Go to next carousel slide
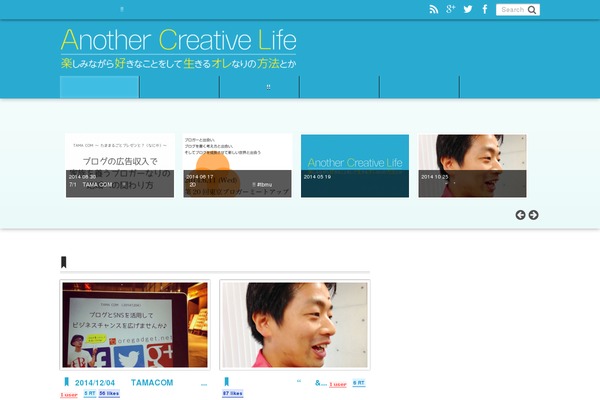This screenshot has height=400, width=600. click(533, 215)
